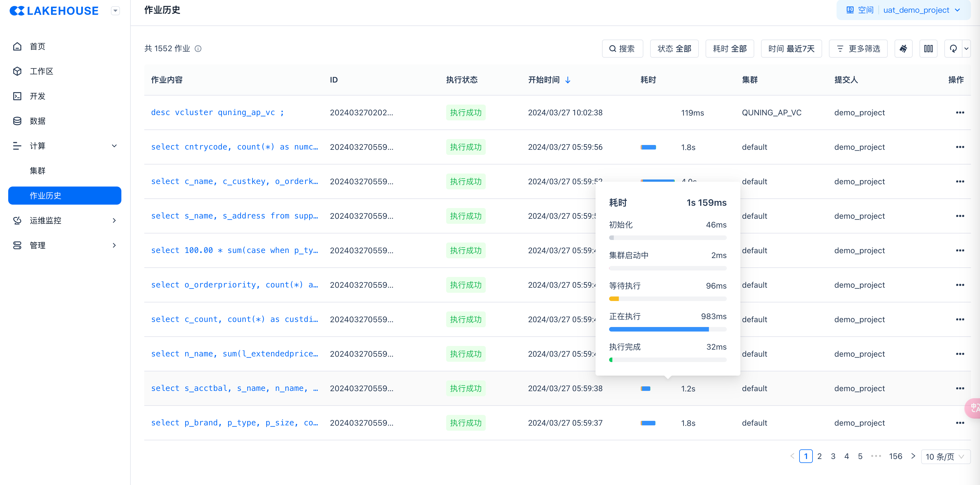Click the column settings icon in toolbar
The image size is (980, 485).
(928, 49)
